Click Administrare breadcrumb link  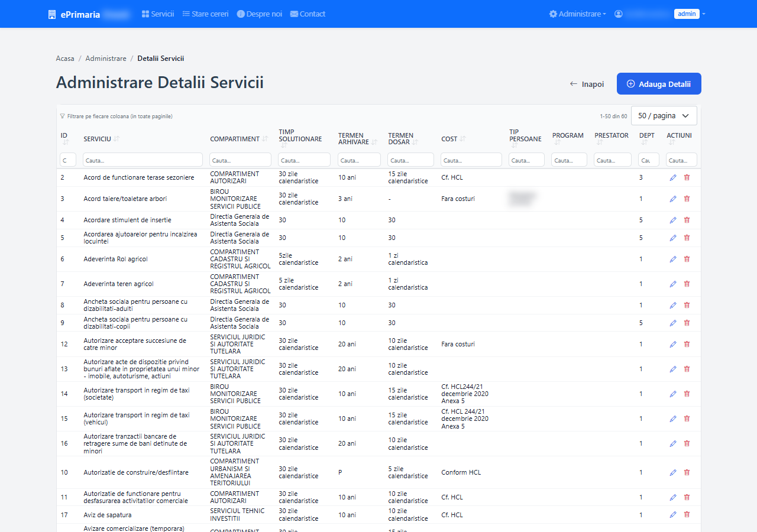click(106, 59)
